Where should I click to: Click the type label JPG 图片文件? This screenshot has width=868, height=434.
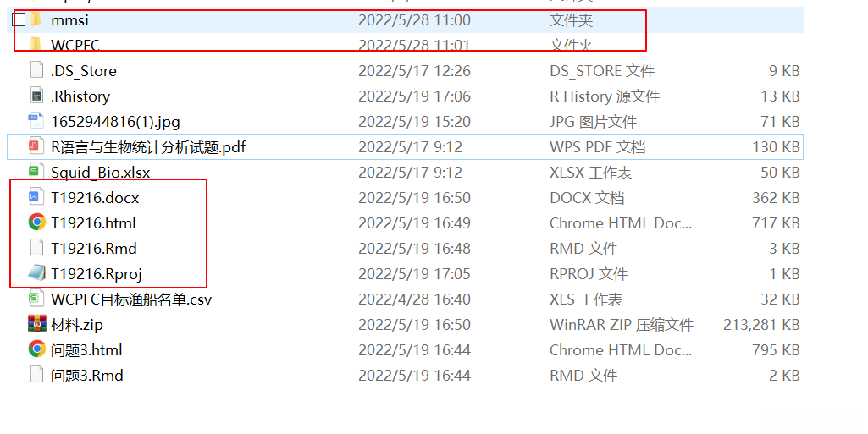[593, 122]
